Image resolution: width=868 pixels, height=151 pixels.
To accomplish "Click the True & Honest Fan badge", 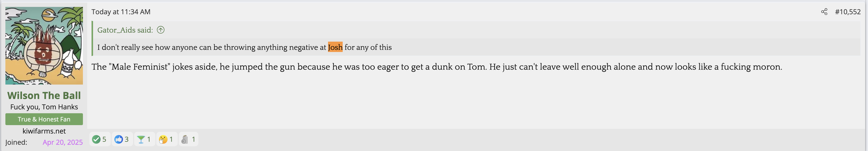I will [44, 119].
